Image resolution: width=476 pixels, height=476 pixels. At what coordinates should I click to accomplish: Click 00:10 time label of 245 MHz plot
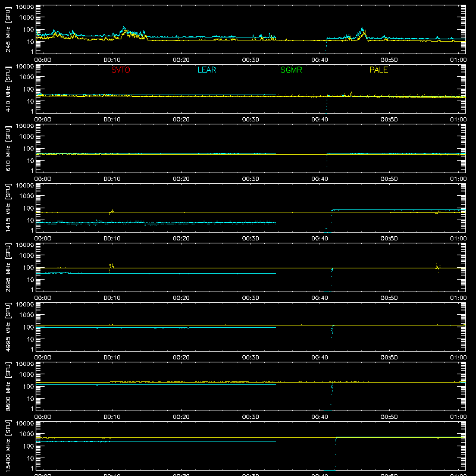(x=112, y=60)
